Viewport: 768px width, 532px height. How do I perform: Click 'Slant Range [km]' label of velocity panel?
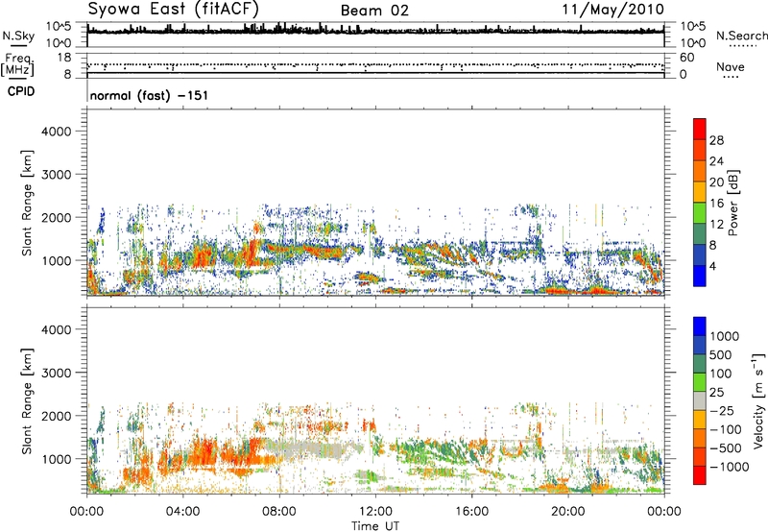click(x=27, y=400)
